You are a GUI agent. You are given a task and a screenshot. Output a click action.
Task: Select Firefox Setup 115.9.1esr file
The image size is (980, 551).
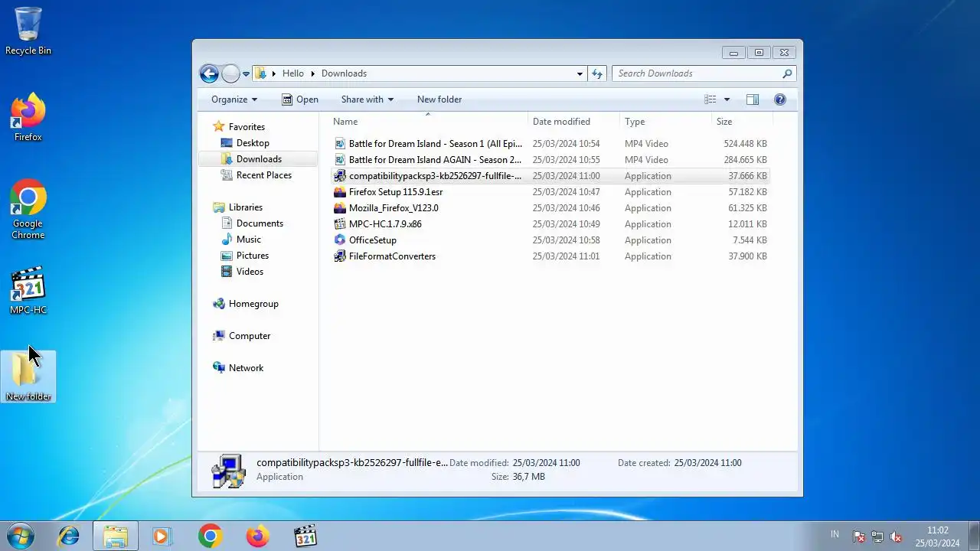[550, 192]
